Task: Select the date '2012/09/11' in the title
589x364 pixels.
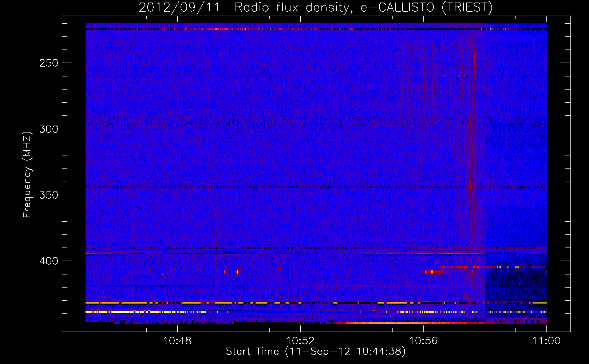Action: pos(179,7)
